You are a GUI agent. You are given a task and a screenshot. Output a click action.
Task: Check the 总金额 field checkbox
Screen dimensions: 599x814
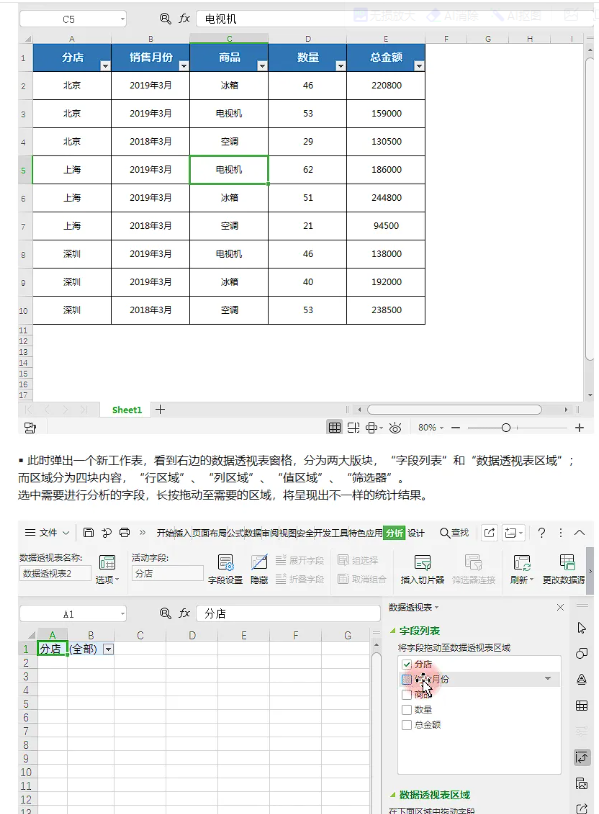(407, 725)
